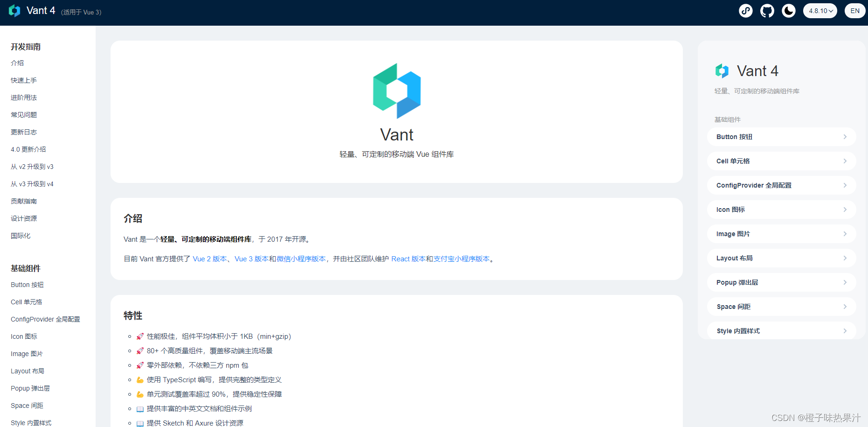
Task: Open 快速上手 in the sidebar
Action: coord(24,80)
